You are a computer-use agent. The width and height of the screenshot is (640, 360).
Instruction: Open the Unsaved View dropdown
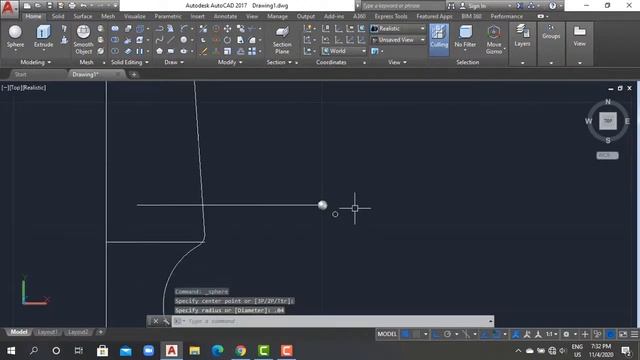tap(398, 40)
